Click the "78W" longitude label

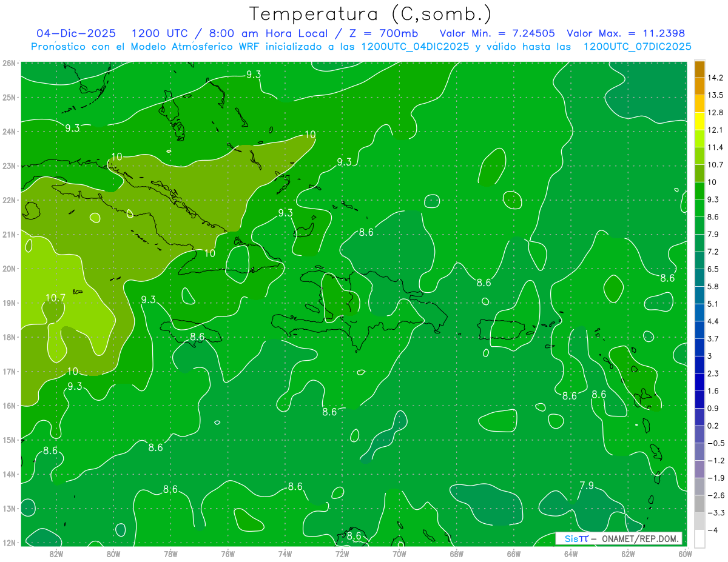[x=170, y=554]
